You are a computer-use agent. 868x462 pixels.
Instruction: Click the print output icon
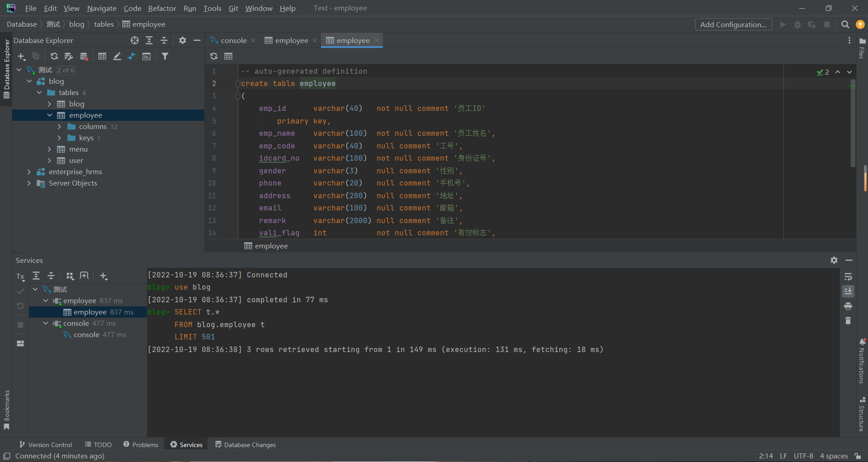pos(848,306)
